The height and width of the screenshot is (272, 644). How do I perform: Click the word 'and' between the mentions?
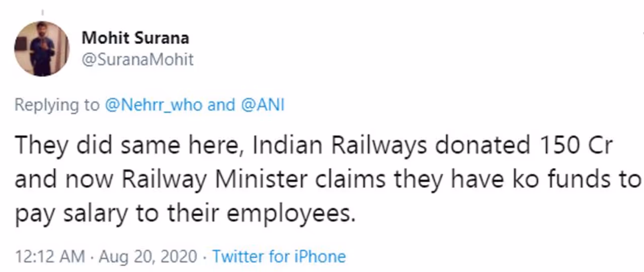pyautogui.click(x=221, y=105)
